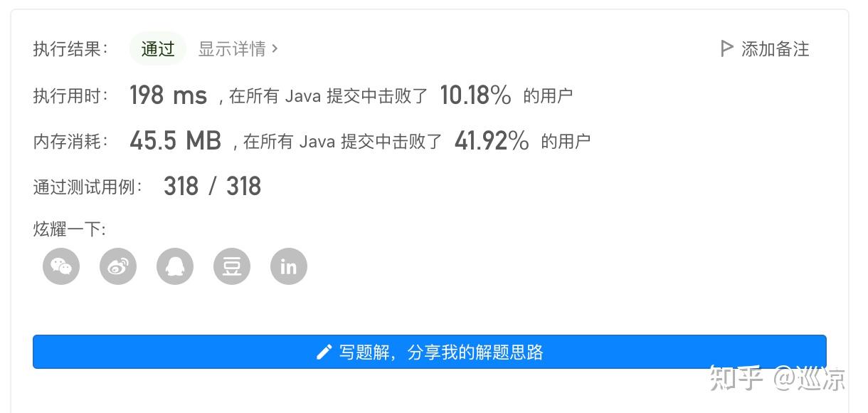
Task: Select the 41.92% memory percentile
Action: click(492, 141)
